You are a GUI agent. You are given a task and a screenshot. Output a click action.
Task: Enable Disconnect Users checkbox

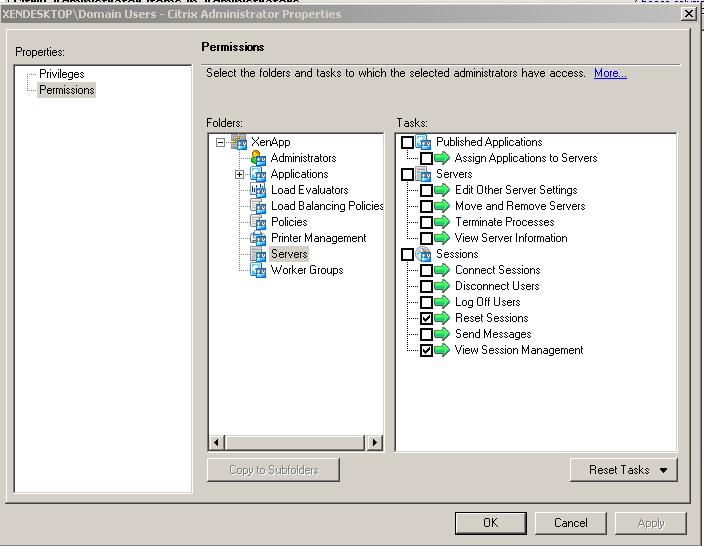[427, 286]
